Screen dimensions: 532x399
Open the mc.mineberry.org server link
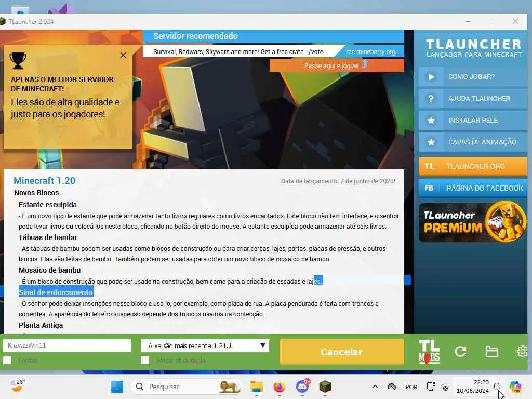(370, 52)
